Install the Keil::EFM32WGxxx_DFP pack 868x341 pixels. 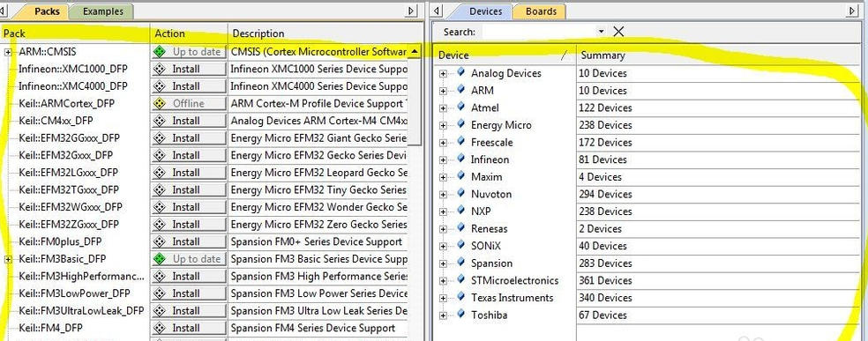[189, 207]
